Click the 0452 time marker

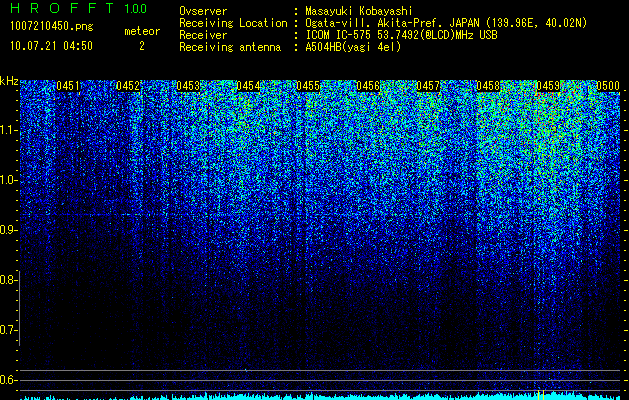coord(128,86)
